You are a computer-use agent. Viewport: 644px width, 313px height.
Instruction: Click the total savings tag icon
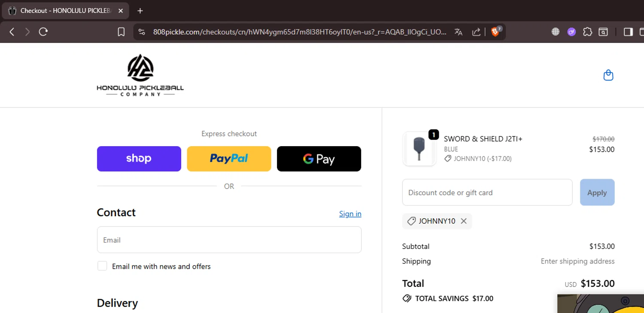click(407, 298)
